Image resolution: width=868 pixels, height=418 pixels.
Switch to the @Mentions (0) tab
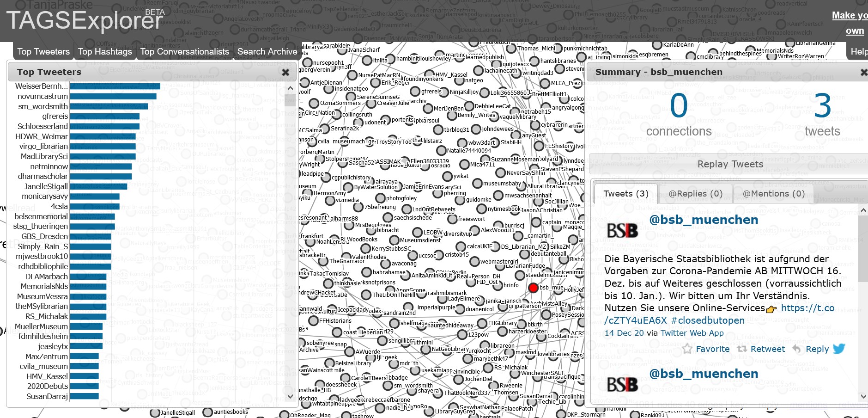[774, 193]
